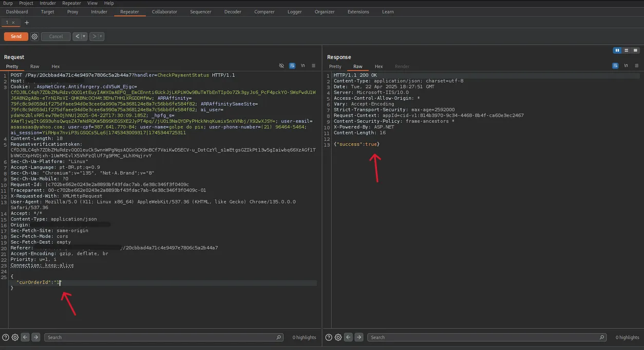Viewport: 644px width, 350px height.
Task: Open request editor options menu icon
Action: [x=313, y=66]
